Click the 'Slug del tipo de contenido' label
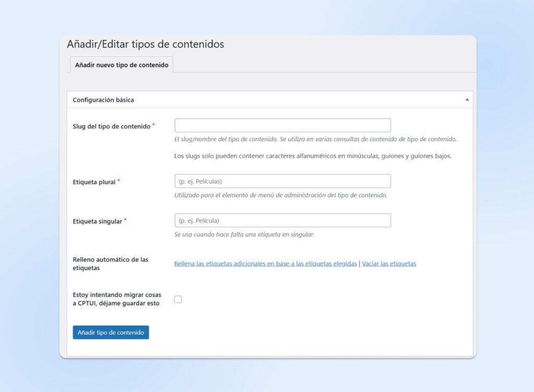The width and height of the screenshot is (534, 392). [x=112, y=126]
